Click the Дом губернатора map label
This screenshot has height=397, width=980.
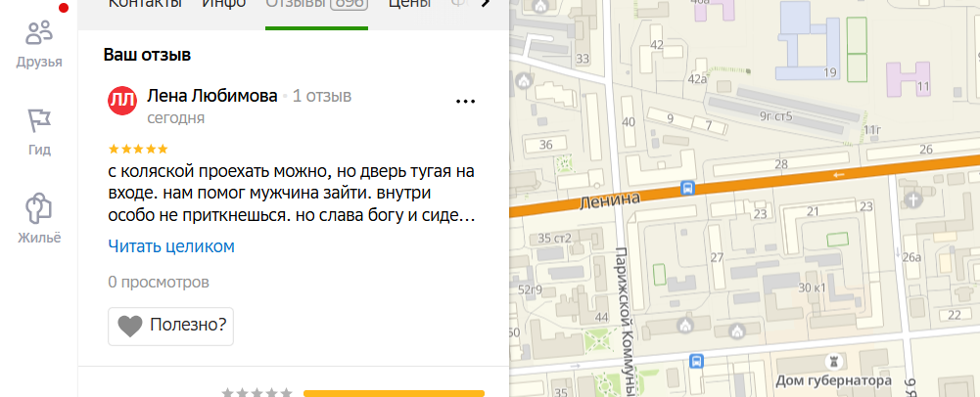coord(833,380)
